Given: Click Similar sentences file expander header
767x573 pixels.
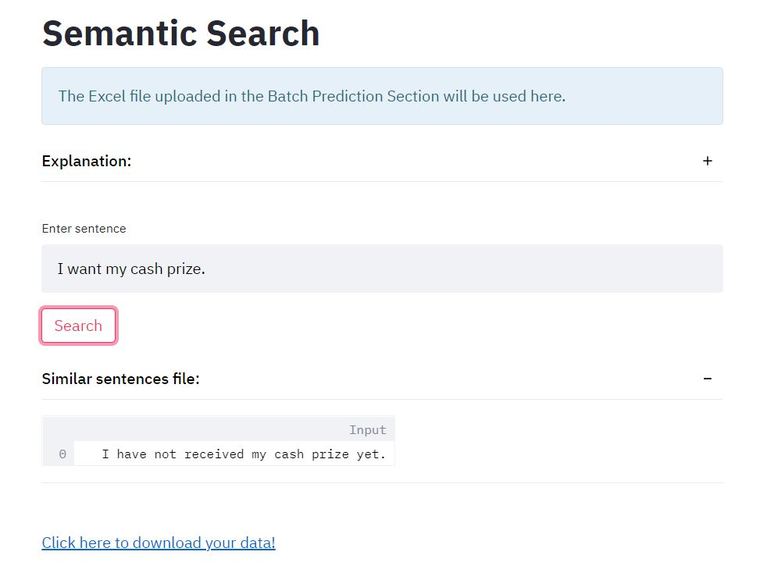Looking at the screenshot, I should point(382,379).
